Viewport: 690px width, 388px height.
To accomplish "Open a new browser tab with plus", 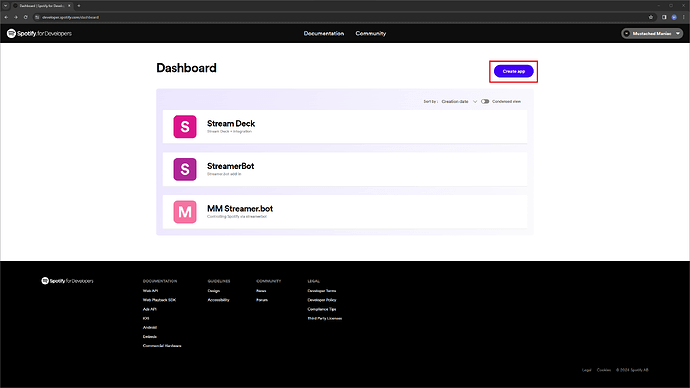I will click(79, 6).
